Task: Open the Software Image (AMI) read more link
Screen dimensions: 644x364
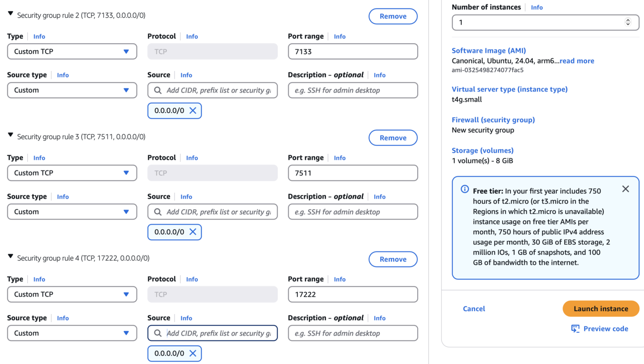Action: [577, 61]
